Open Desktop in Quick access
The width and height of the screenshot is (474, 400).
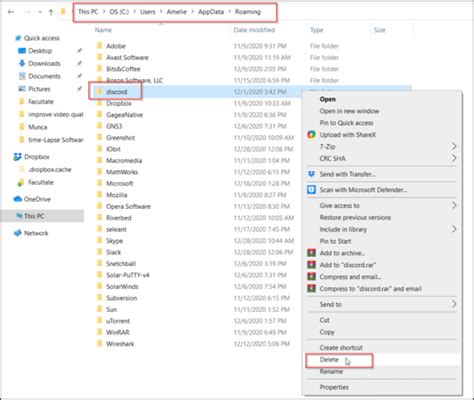pyautogui.click(x=40, y=51)
